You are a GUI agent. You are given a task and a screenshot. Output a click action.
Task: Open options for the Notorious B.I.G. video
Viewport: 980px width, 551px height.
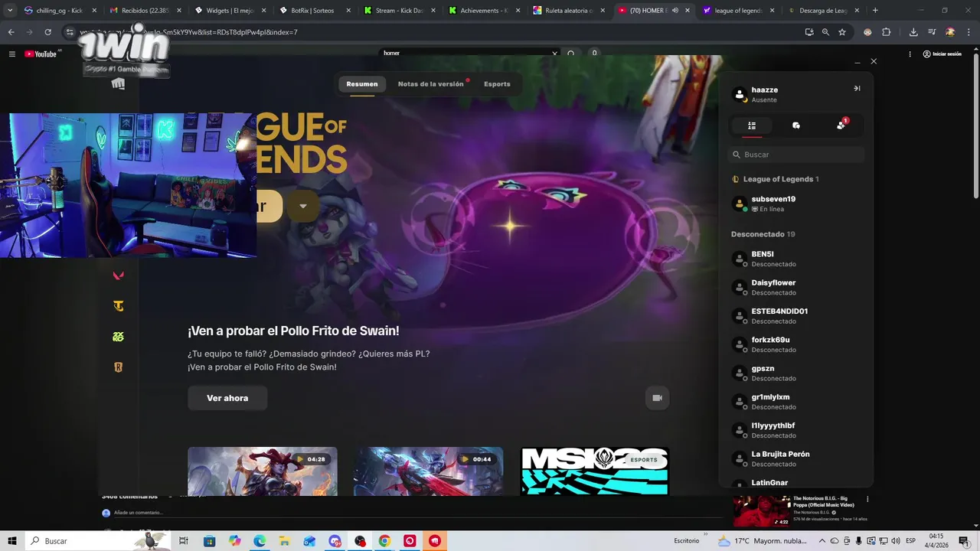click(867, 499)
